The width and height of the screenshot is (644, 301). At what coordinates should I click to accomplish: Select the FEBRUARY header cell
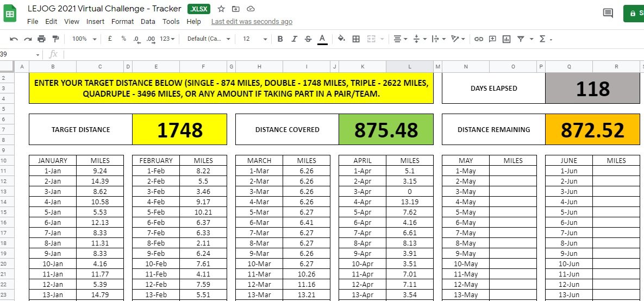click(x=156, y=161)
